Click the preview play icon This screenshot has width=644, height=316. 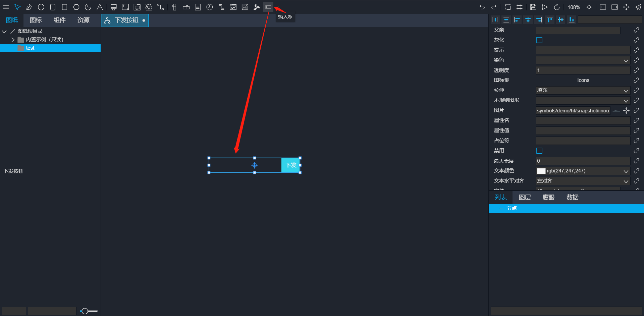pos(545,7)
